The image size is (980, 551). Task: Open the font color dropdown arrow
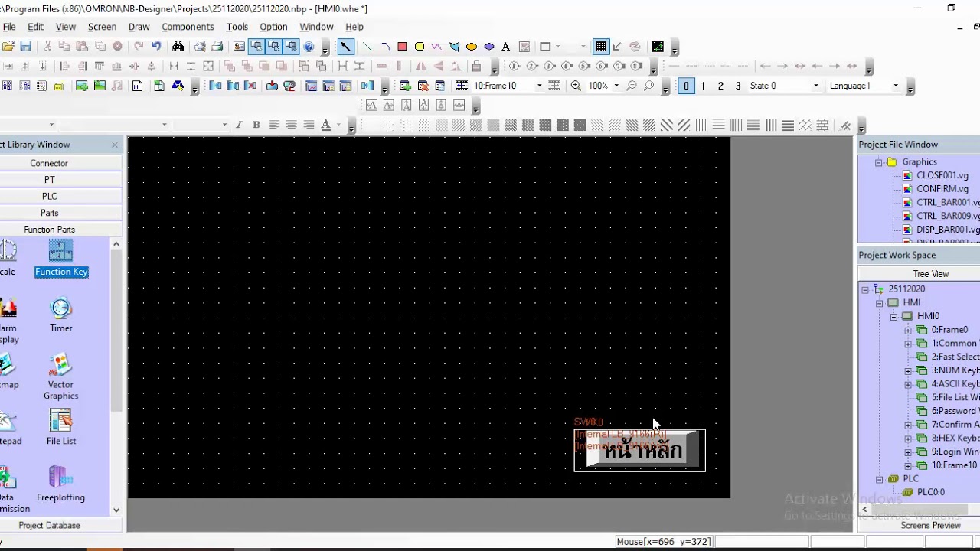[x=338, y=125]
